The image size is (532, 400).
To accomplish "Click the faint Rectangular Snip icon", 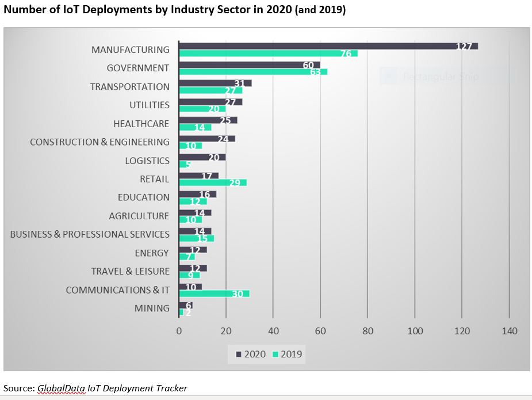I will click(389, 77).
